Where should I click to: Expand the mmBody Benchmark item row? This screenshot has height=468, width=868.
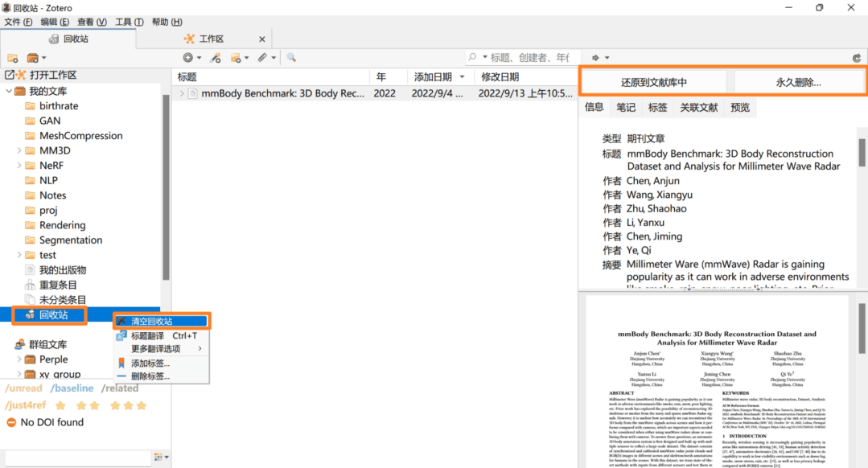coord(182,93)
